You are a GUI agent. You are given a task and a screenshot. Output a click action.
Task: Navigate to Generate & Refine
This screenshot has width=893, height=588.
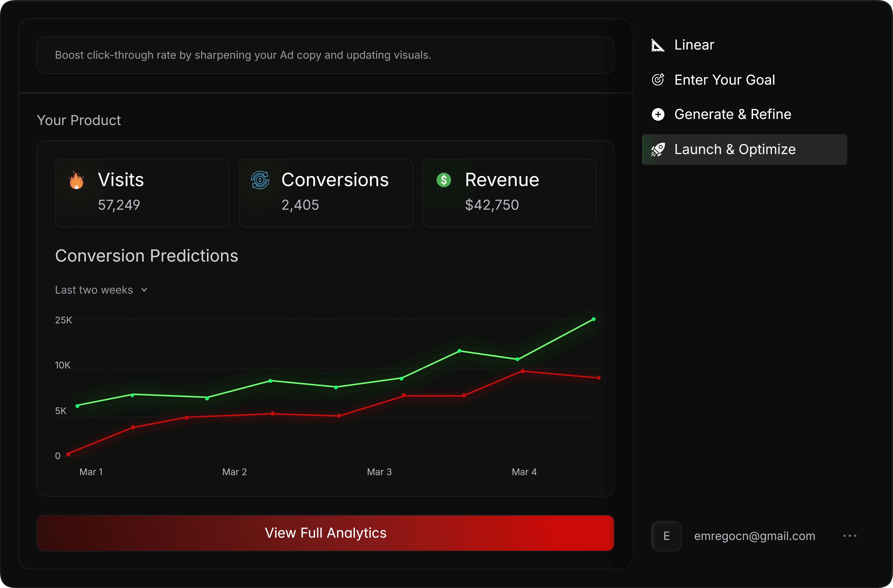(732, 114)
